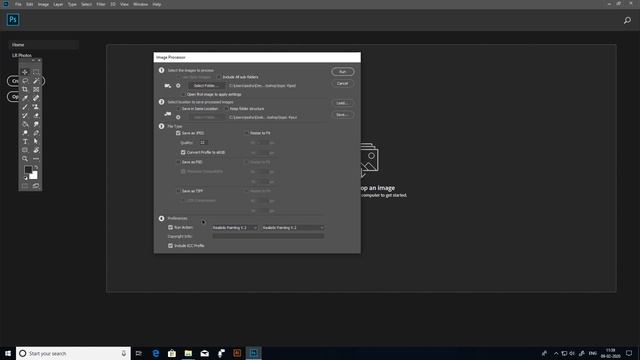Click Cancel in Image Processor
Image resolution: width=640 pixels, height=360 pixels.
[x=342, y=83]
